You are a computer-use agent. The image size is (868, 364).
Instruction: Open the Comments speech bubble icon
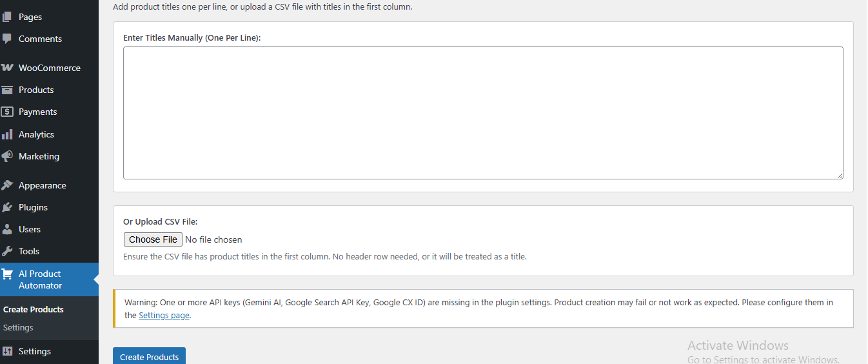pos(7,39)
